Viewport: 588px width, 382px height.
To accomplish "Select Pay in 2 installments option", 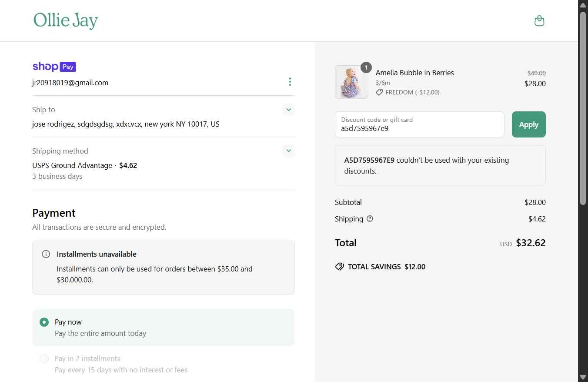I will [44, 359].
